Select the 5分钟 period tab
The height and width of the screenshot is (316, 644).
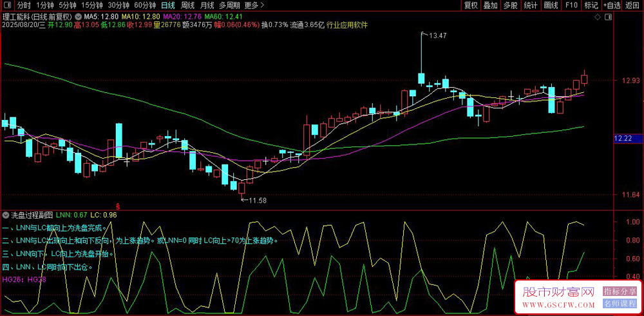67,5
